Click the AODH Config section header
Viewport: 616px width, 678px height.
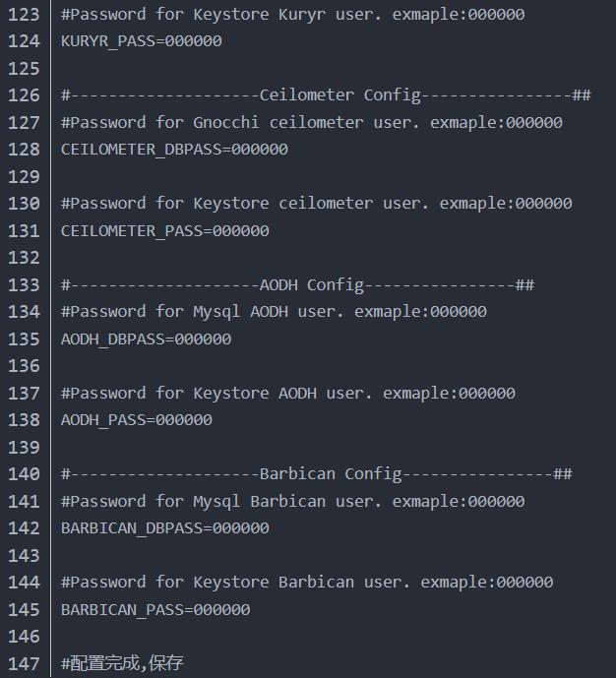tap(297, 285)
